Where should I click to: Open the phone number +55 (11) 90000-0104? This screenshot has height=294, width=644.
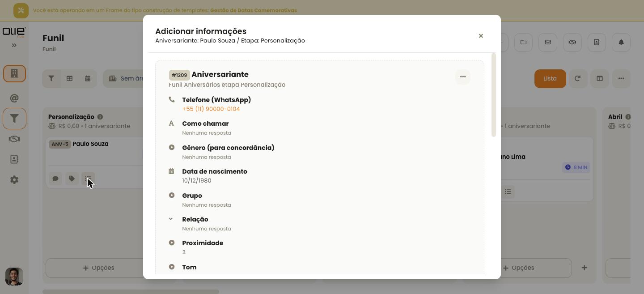click(211, 109)
